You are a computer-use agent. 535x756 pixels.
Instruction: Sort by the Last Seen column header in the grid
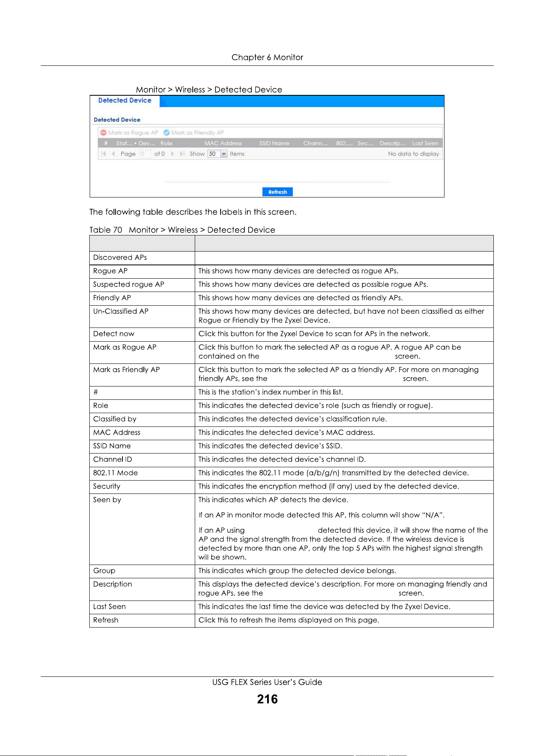pyautogui.click(x=425, y=143)
